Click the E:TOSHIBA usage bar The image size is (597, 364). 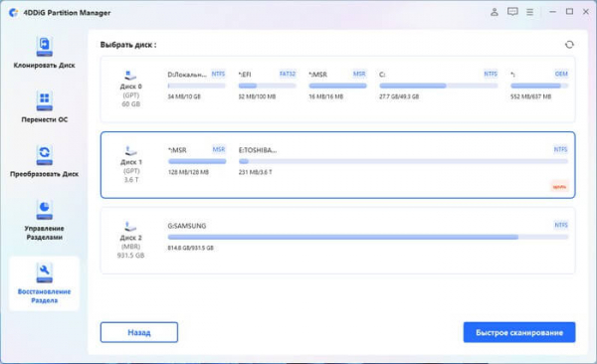click(x=403, y=161)
